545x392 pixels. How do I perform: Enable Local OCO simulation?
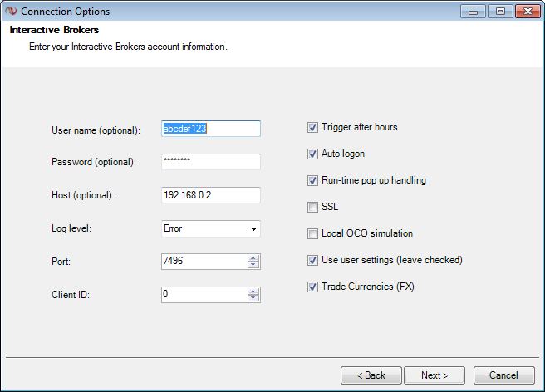pyautogui.click(x=312, y=233)
